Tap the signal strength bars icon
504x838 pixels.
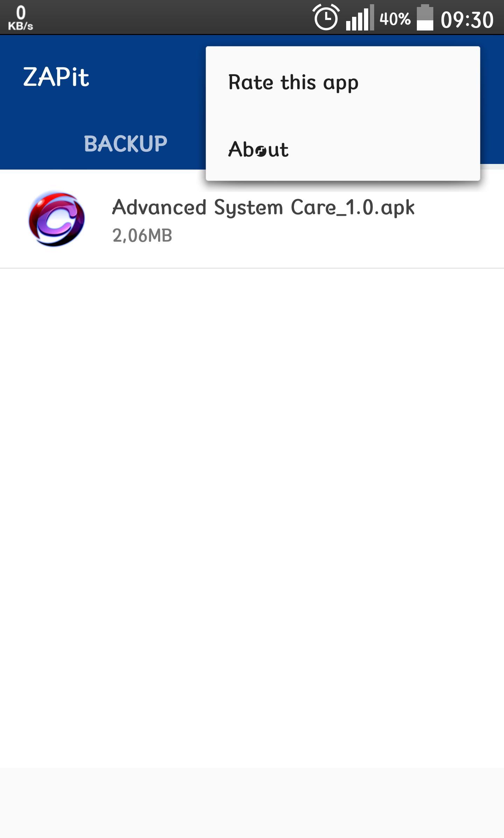(360, 18)
